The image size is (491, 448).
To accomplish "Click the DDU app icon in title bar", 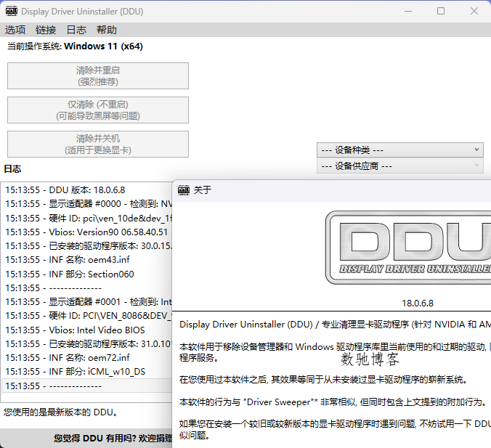I will (x=12, y=12).
